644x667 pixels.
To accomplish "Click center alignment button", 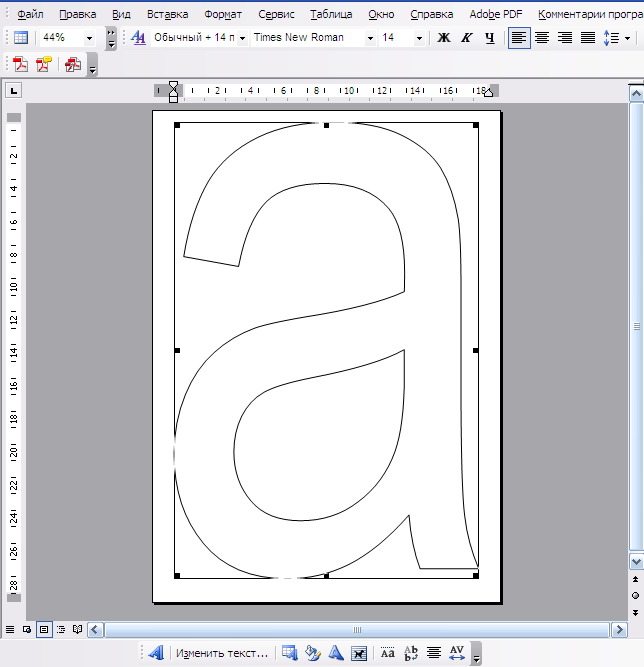I will coord(541,38).
